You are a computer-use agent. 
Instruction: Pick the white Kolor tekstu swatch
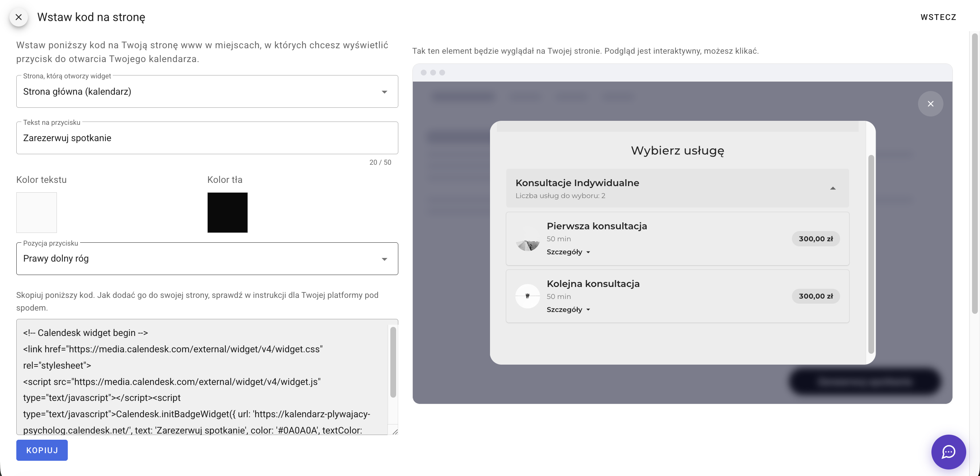[x=37, y=213]
